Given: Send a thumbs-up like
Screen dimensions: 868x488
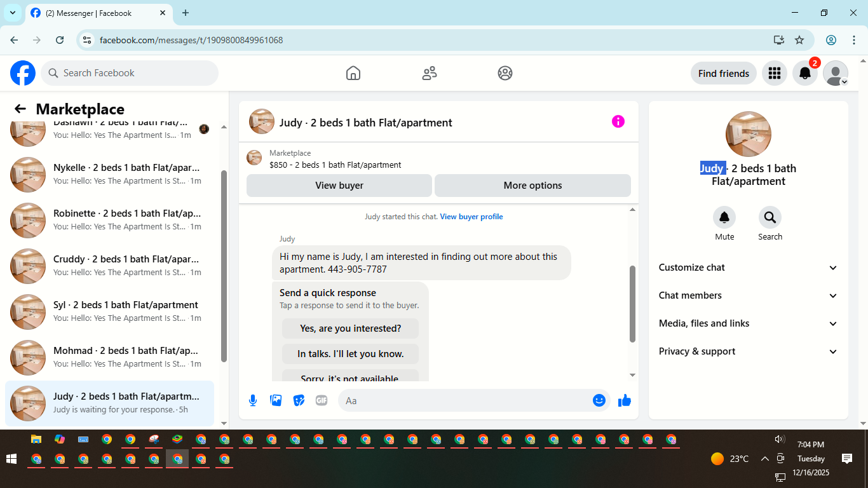Looking at the screenshot, I should pos(625,400).
